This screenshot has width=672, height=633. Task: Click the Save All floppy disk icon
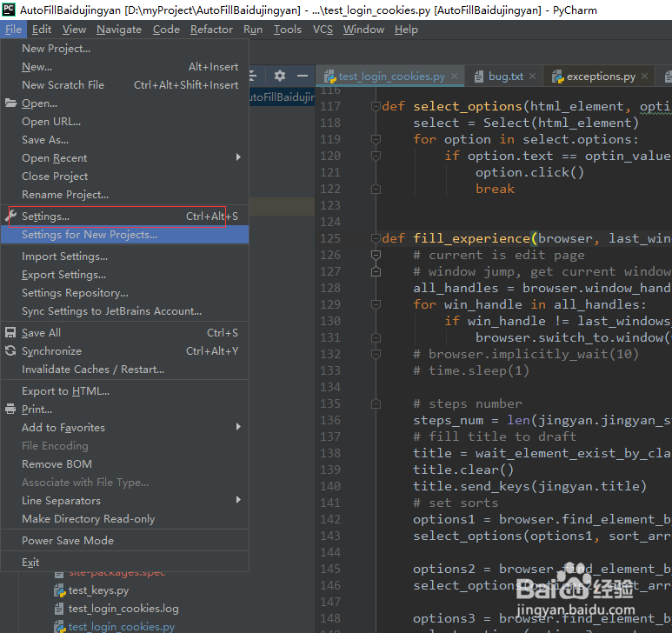10,332
